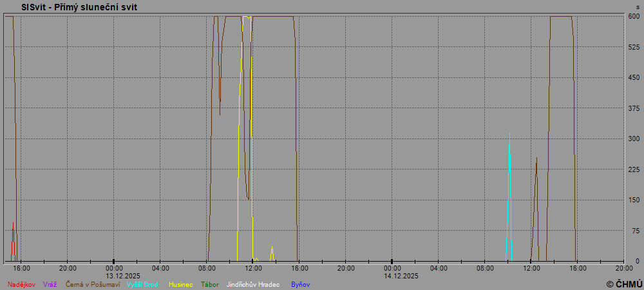644x290 pixels.
Task: Click the 600 value on the y-axis
Action: 634,17
